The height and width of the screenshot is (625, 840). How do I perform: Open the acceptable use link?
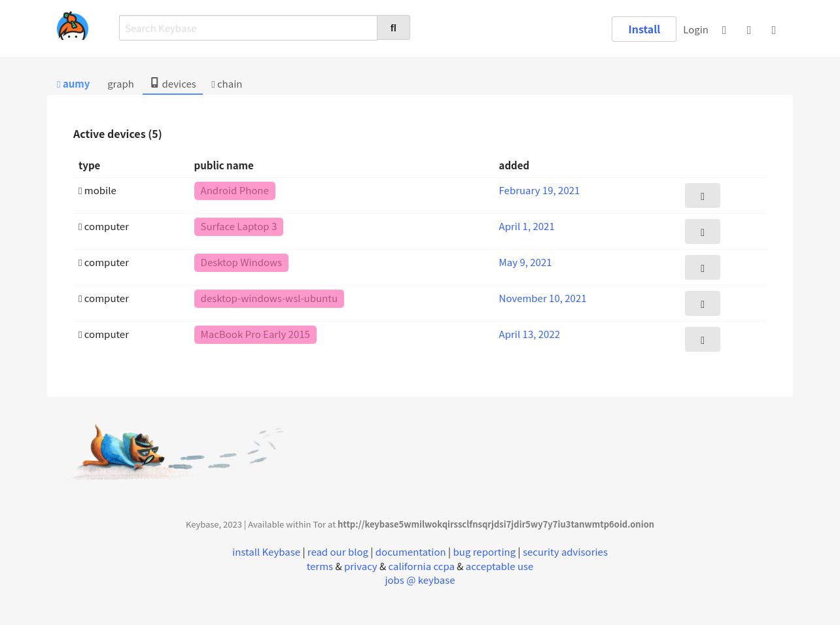[x=499, y=566]
